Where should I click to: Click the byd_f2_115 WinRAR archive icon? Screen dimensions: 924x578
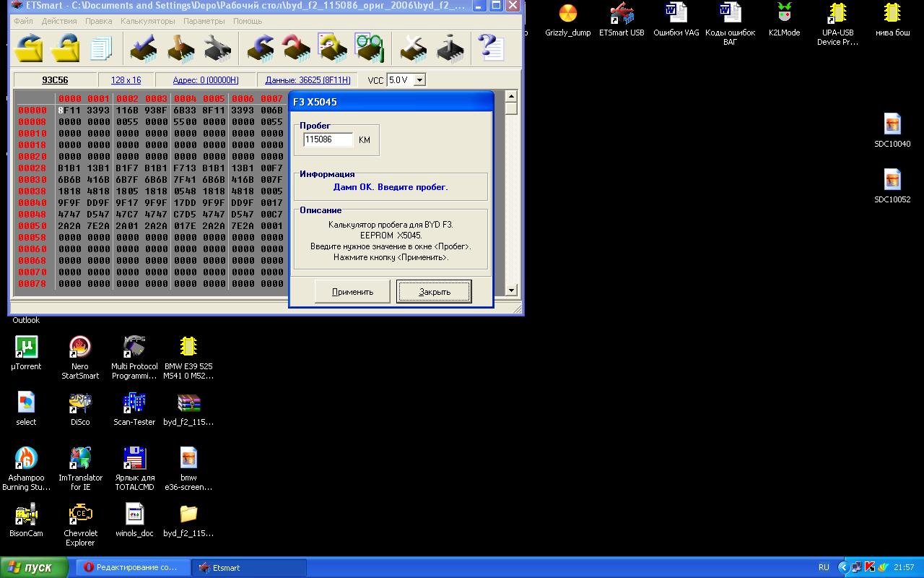pos(188,409)
